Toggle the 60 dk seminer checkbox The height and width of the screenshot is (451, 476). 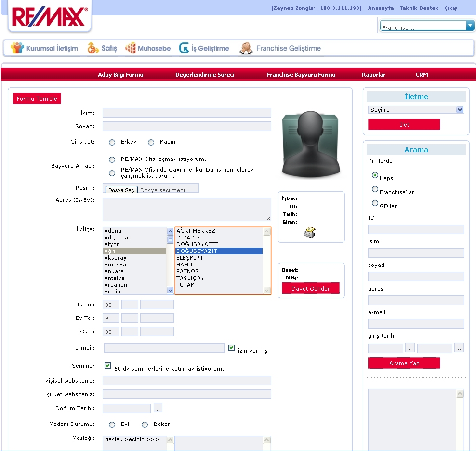(x=107, y=365)
